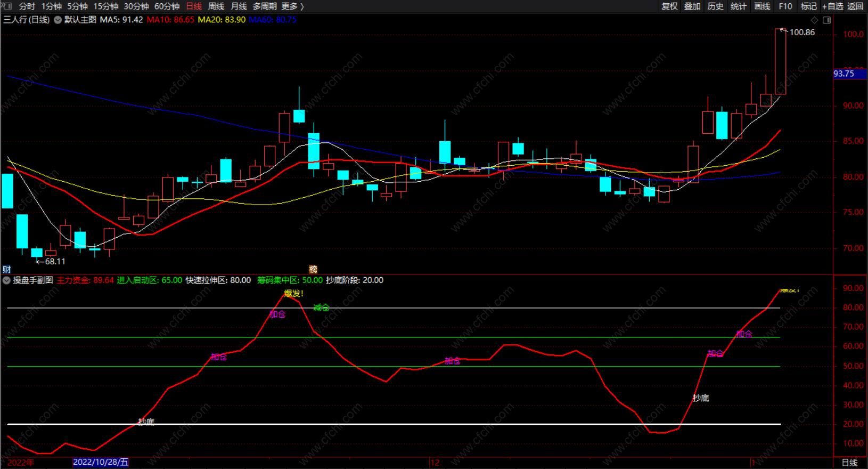Expand 更多 timeframe options
Screen dimensions: 868x469
(x=292, y=6)
